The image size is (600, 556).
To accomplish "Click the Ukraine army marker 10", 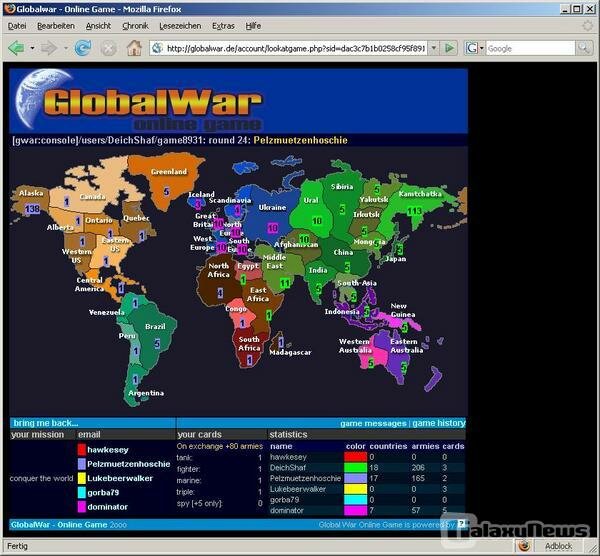I will pyautogui.click(x=272, y=228).
